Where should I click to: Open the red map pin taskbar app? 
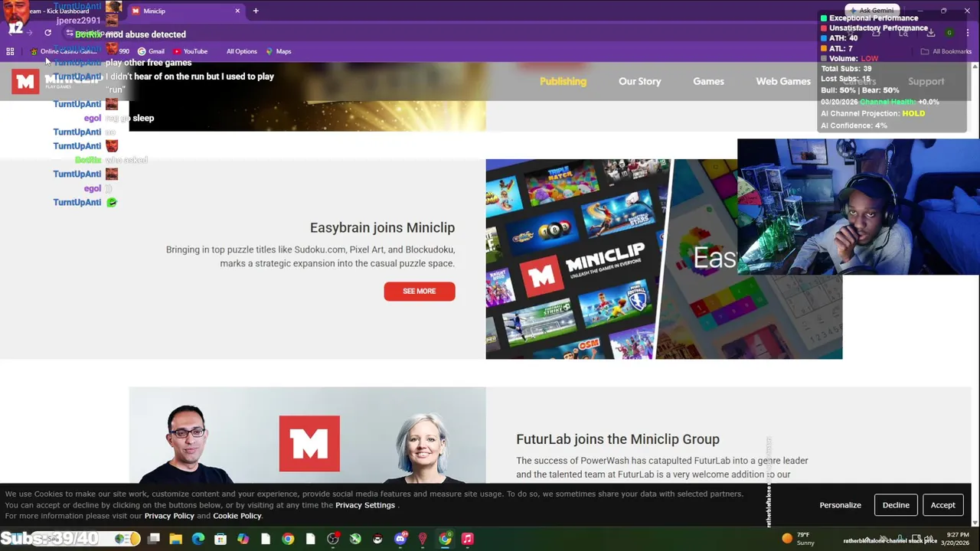point(423,539)
